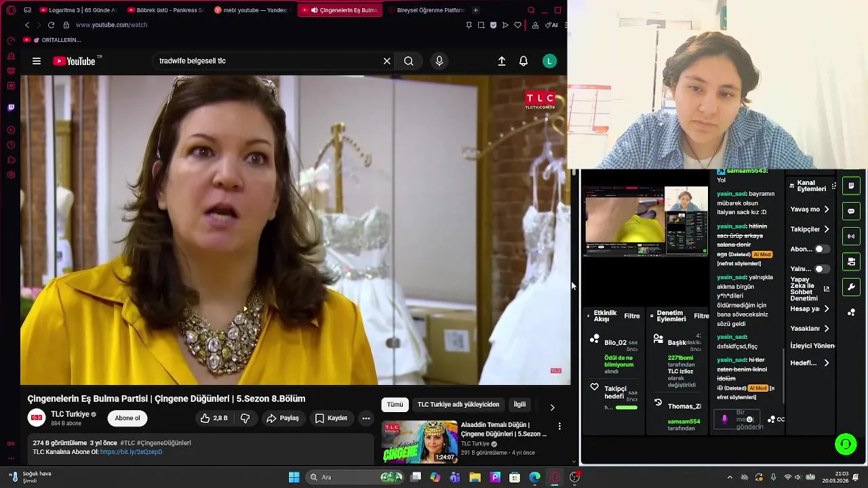This screenshot has height=488, width=868.
Task: Open Filtre in the Etkinlik Akışı panel
Action: click(632, 316)
